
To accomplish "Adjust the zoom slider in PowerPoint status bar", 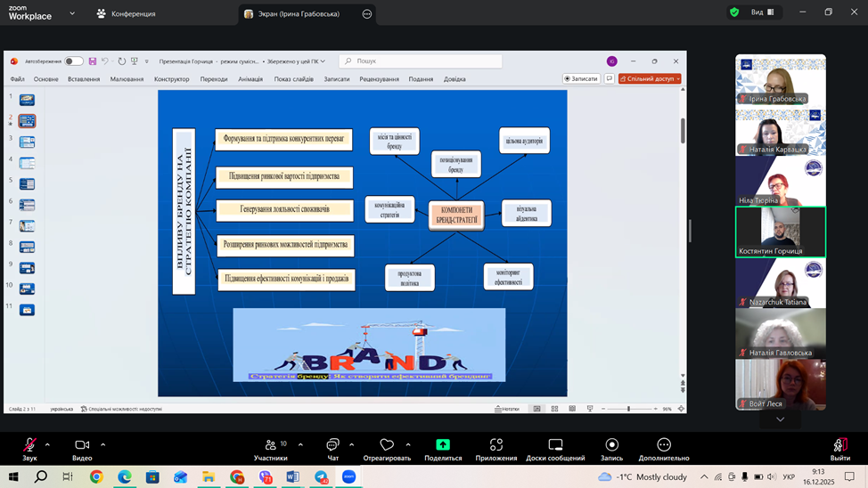I will click(628, 409).
